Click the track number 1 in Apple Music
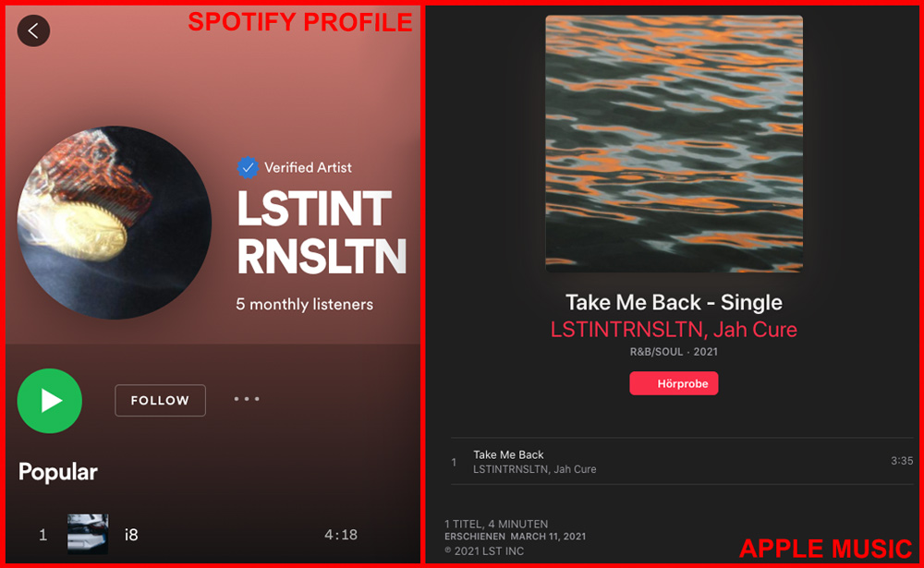Viewport: 924px width, 568px height. tap(454, 462)
